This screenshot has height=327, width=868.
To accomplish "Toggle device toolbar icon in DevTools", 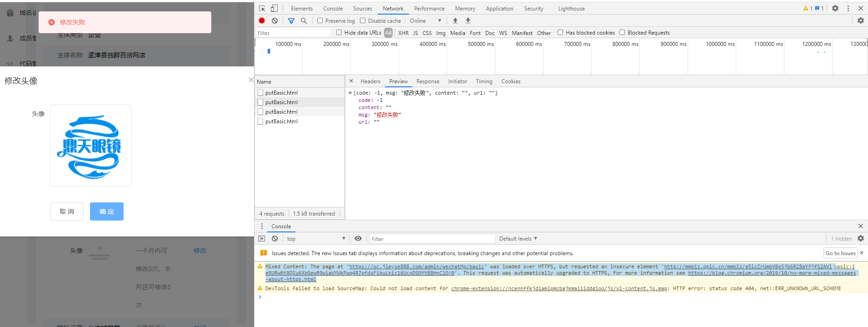I will (x=274, y=8).
